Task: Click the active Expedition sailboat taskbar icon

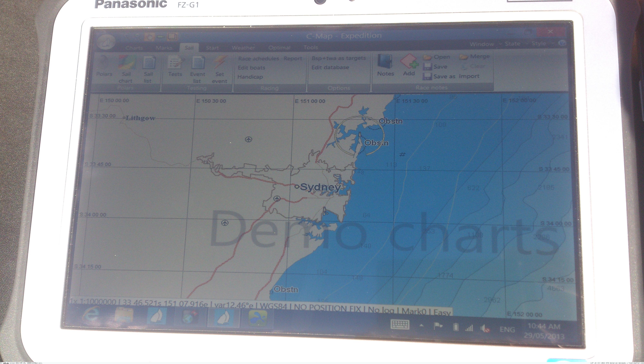Action: click(x=223, y=317)
